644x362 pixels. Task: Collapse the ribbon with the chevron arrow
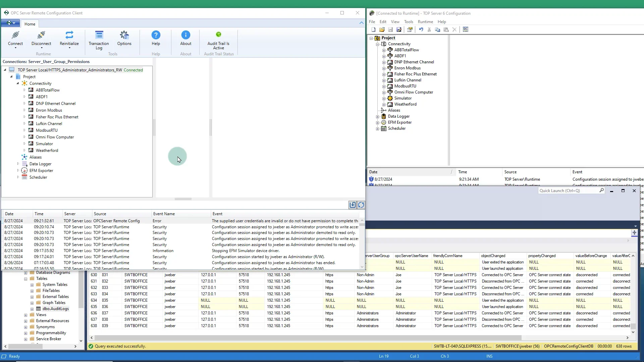point(361,23)
